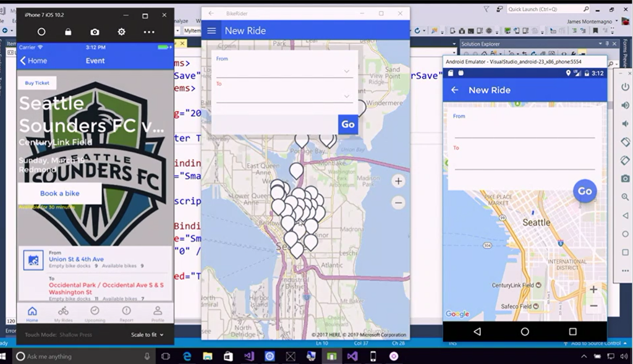The image size is (633, 364).
Task: Rotate emulator left
Action: 626,142
